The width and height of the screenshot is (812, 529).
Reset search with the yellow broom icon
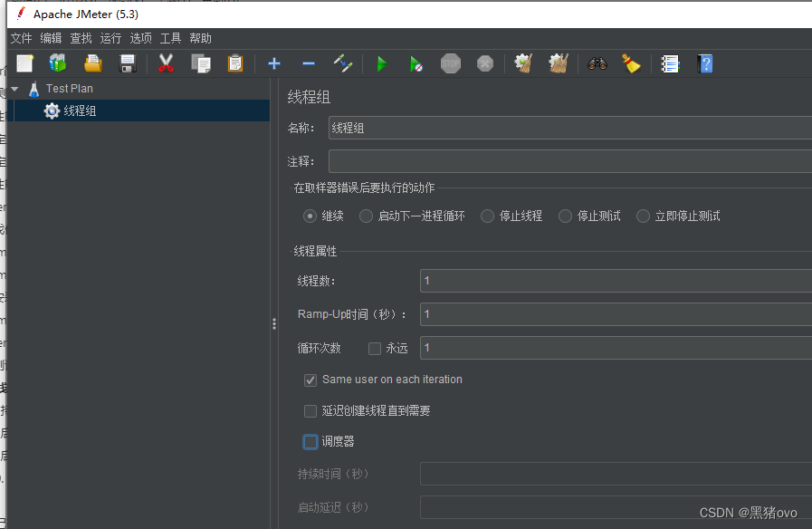(631, 63)
